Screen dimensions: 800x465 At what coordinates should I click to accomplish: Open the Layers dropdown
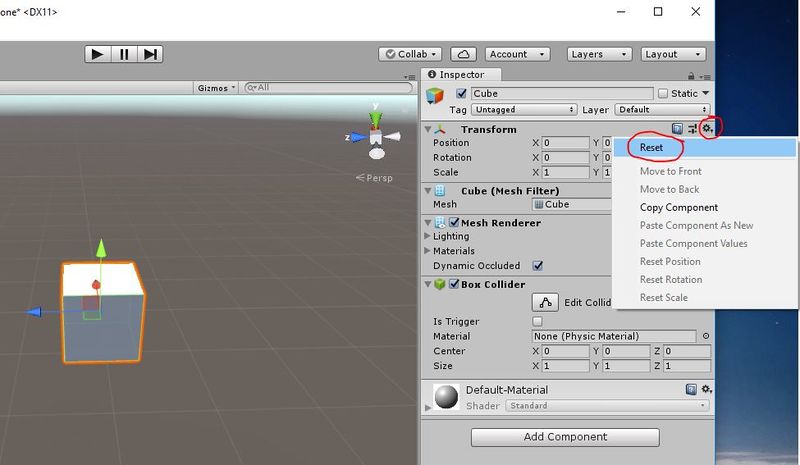[x=599, y=54]
